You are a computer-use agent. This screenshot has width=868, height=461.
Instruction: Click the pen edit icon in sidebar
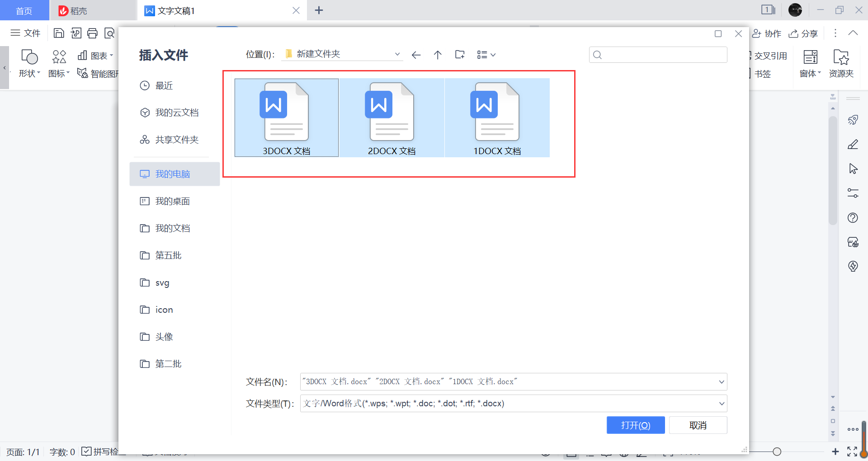point(853,144)
